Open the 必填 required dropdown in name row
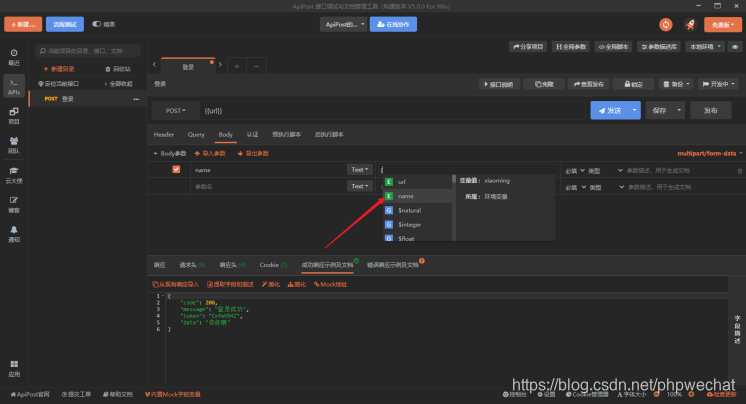The width and height of the screenshot is (746, 404). click(x=575, y=171)
